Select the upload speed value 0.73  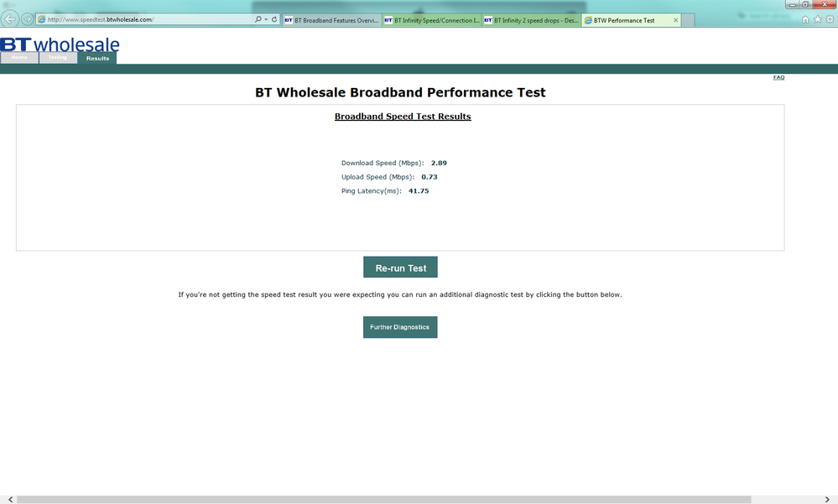429,177
